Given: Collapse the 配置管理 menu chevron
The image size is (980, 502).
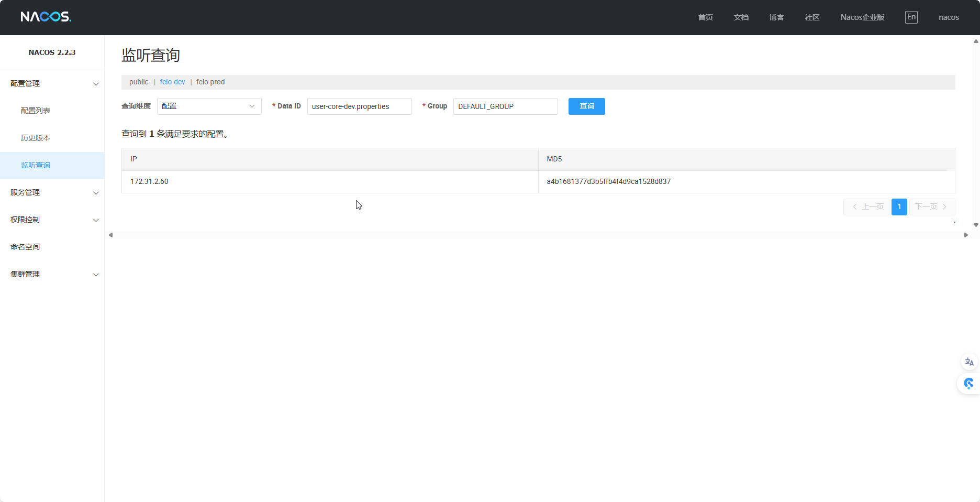Looking at the screenshot, I should tap(96, 84).
